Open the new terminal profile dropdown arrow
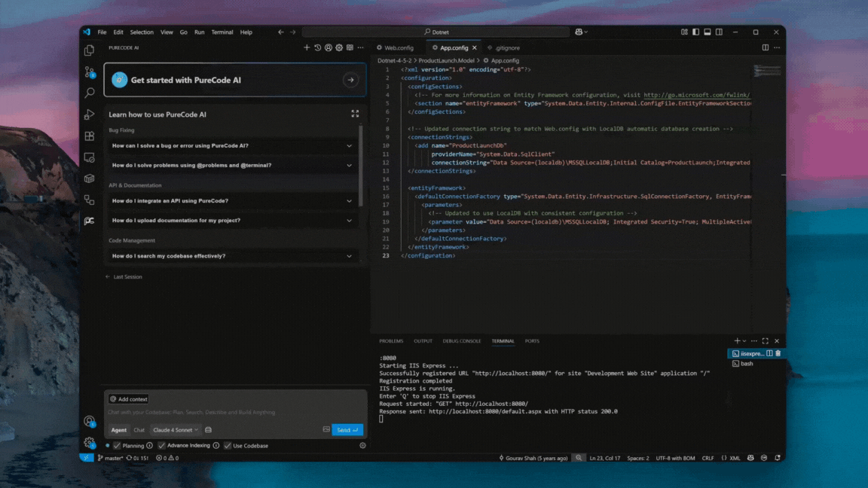The width and height of the screenshot is (868, 488). tap(744, 341)
